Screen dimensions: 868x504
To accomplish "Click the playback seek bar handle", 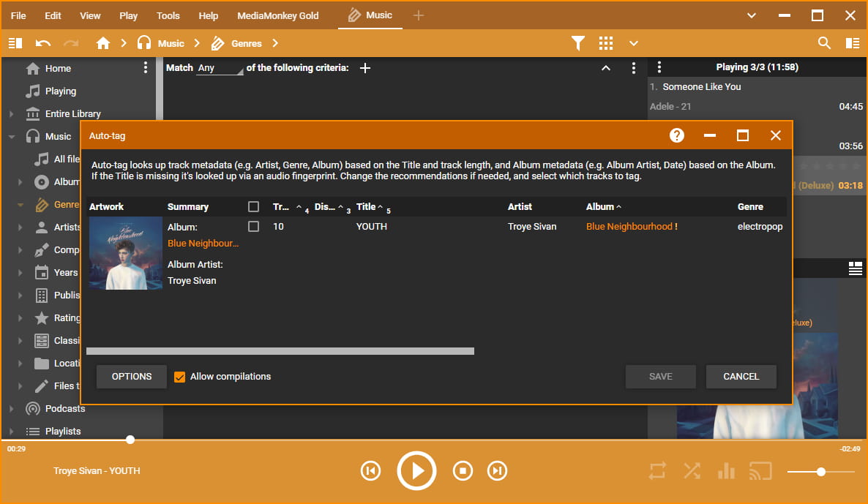I will tap(130, 440).
